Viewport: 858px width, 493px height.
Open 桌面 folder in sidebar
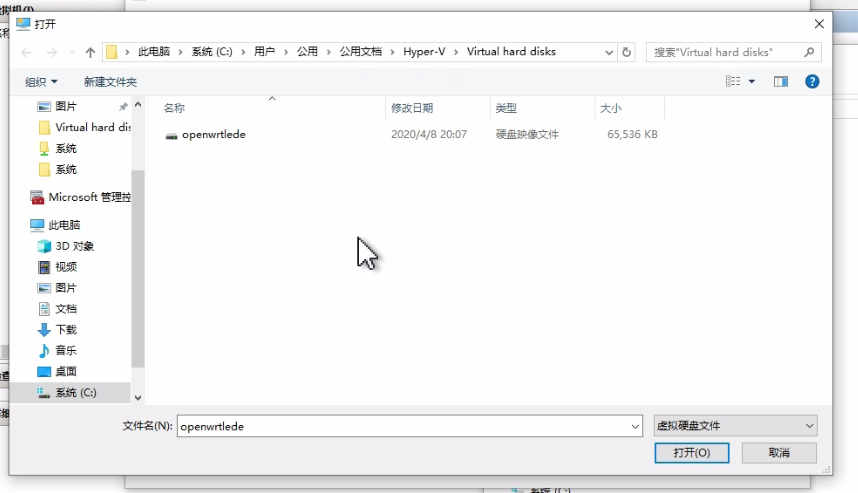(x=57, y=372)
